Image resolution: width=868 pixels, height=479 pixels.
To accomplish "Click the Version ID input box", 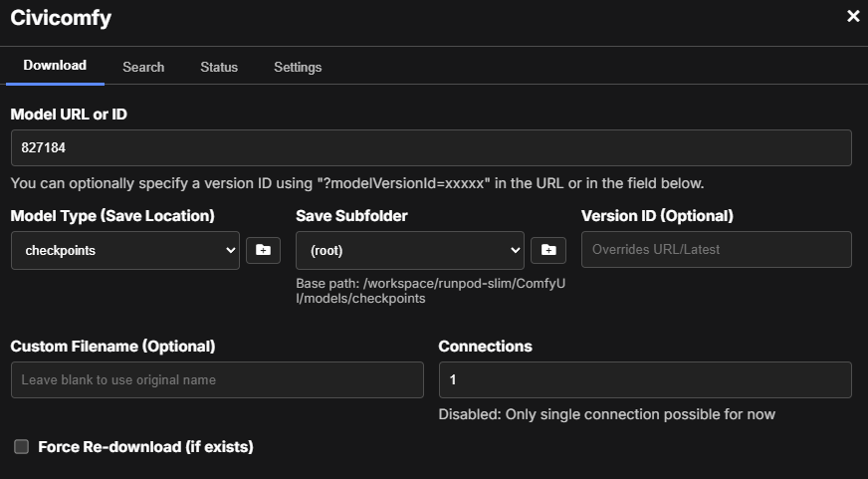I will point(716,249).
